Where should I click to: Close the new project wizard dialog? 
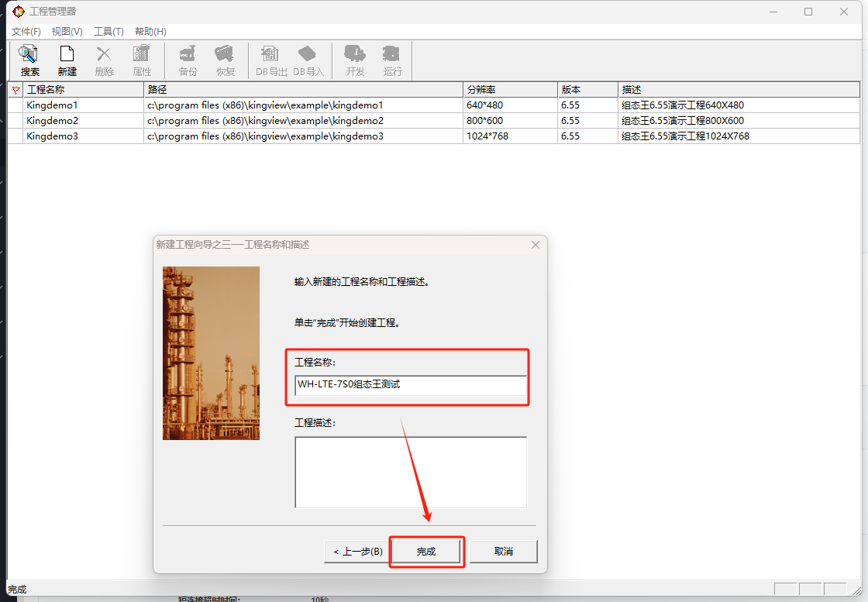[x=535, y=245]
